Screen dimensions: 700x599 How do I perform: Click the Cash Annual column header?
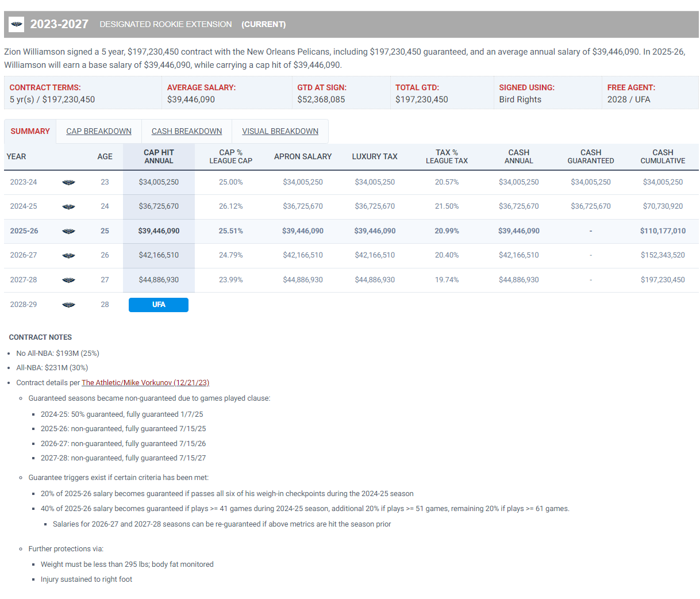[x=519, y=156]
